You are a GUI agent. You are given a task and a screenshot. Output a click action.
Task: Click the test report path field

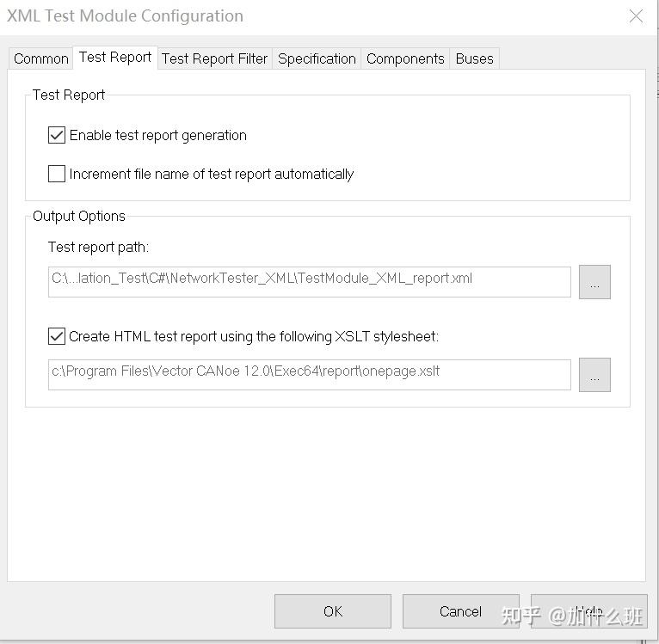[309, 282]
